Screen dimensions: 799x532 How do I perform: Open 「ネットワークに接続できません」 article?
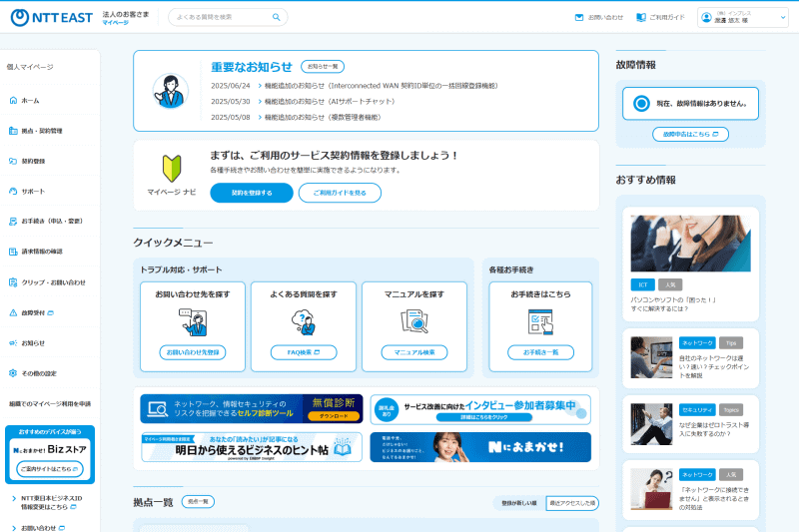pos(714,498)
